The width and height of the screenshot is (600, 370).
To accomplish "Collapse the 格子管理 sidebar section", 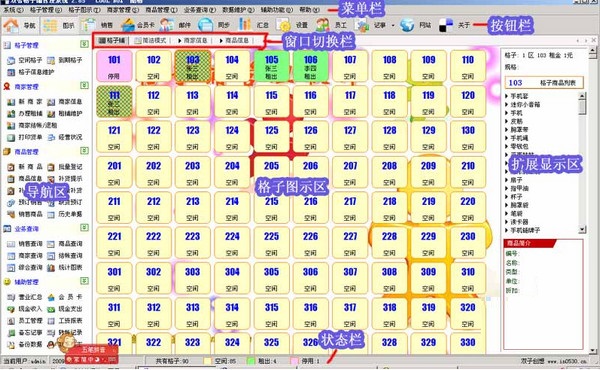I will pos(84,44).
